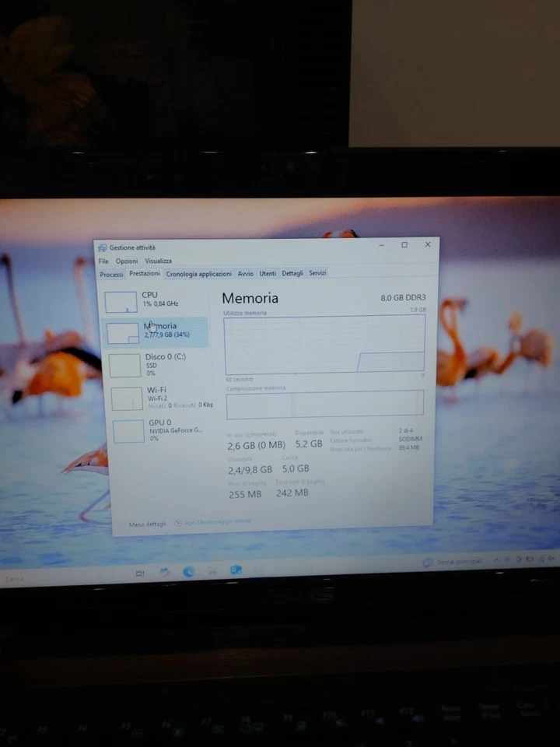Select the CPU performance entry
This screenshot has width=560, height=747.
[156, 302]
